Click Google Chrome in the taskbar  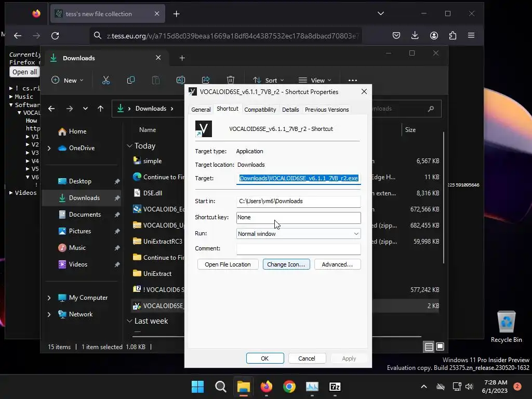[x=289, y=387]
